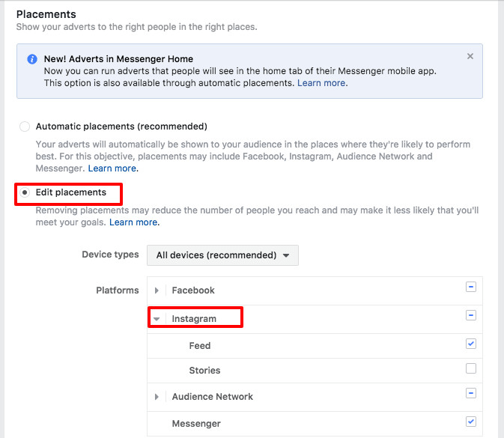Screen dimensions: 504x438
Task: Uncheck the Instagram Feed placement
Action: [470, 344]
